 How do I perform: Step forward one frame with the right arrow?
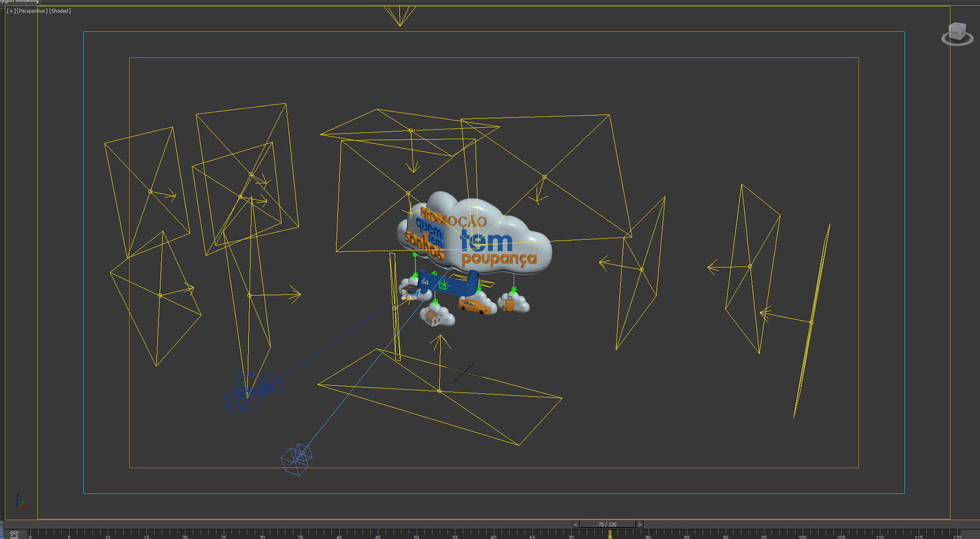(640, 524)
